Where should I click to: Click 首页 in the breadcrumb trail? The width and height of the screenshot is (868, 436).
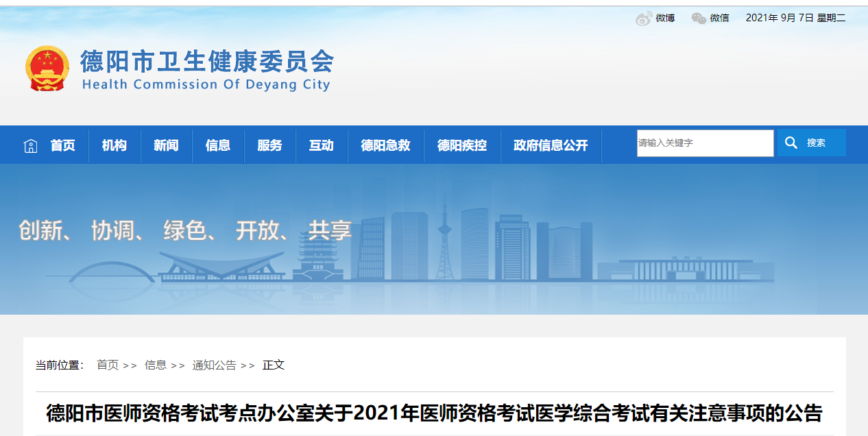(x=108, y=365)
